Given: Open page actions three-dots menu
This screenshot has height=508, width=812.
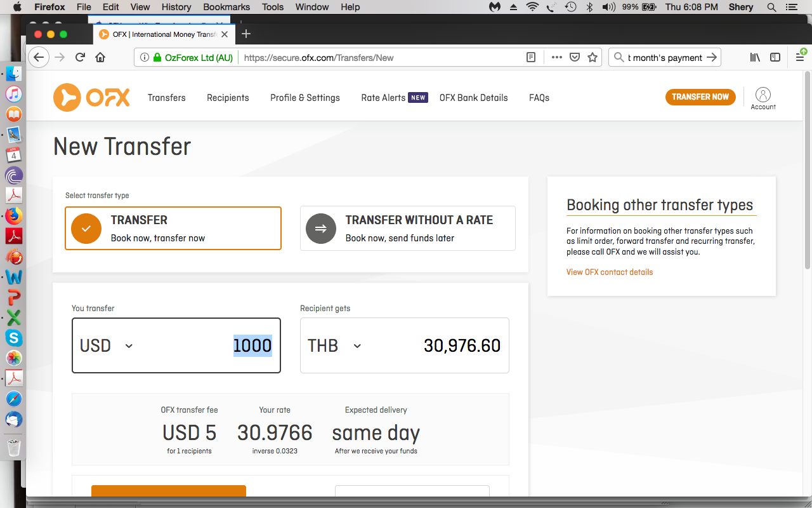Looking at the screenshot, I should tap(557, 57).
